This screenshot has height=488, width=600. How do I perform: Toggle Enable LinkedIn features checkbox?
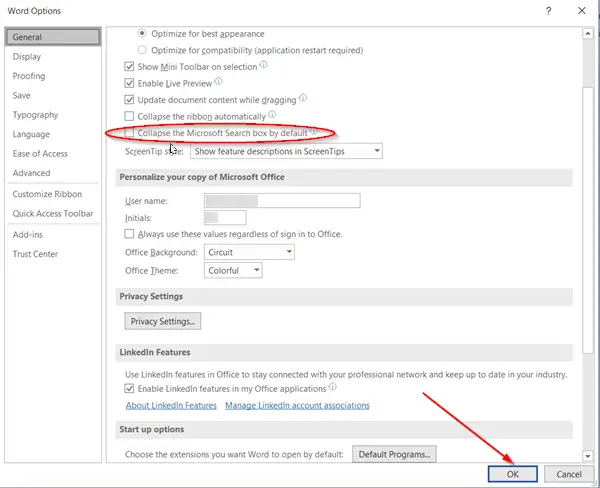pyautogui.click(x=129, y=388)
